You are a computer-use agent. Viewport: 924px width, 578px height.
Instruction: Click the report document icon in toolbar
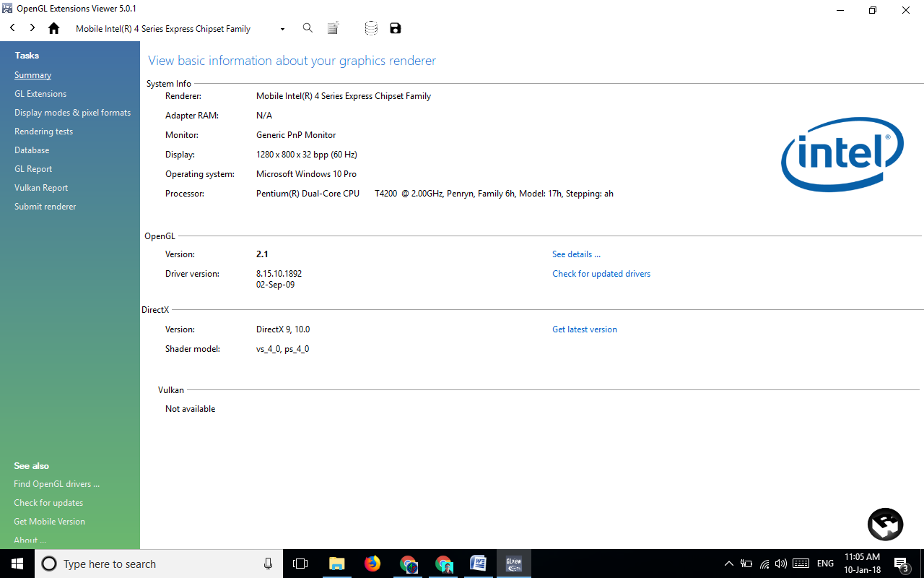tap(333, 28)
